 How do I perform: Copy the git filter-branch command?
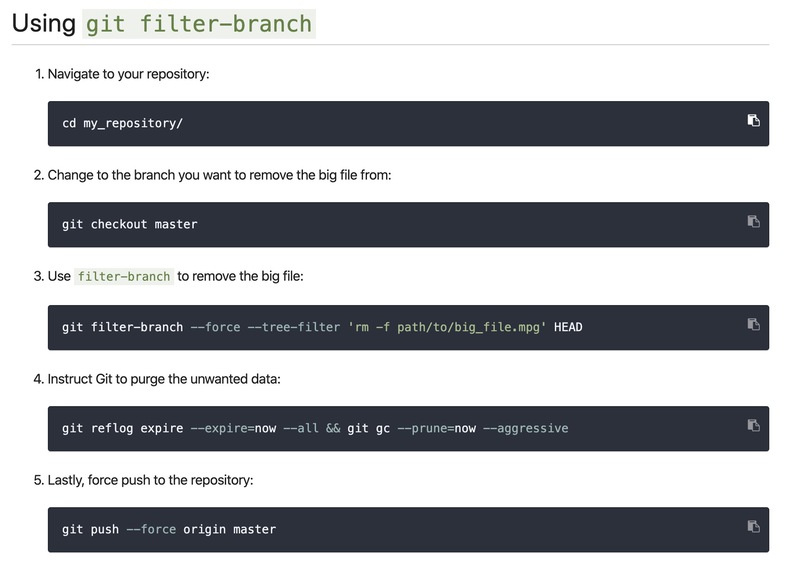(x=753, y=324)
